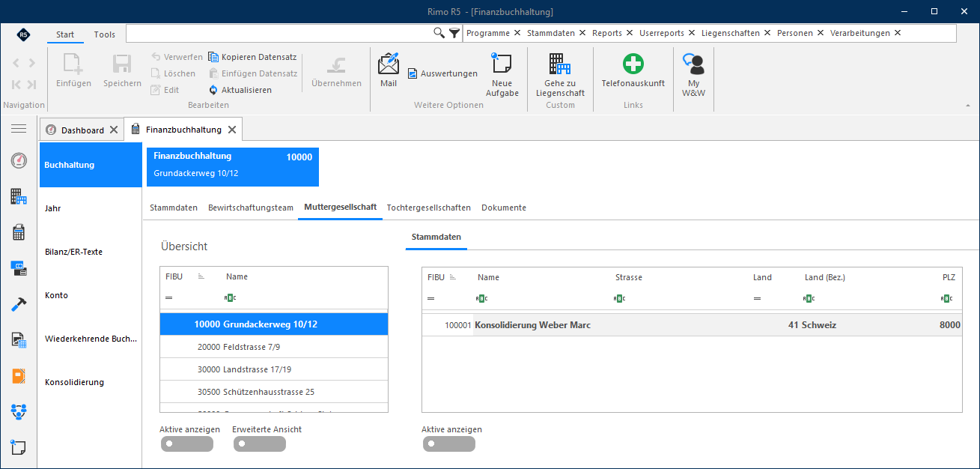Open the calculator icon in left sidebar
The height and width of the screenshot is (469, 980).
19,232
